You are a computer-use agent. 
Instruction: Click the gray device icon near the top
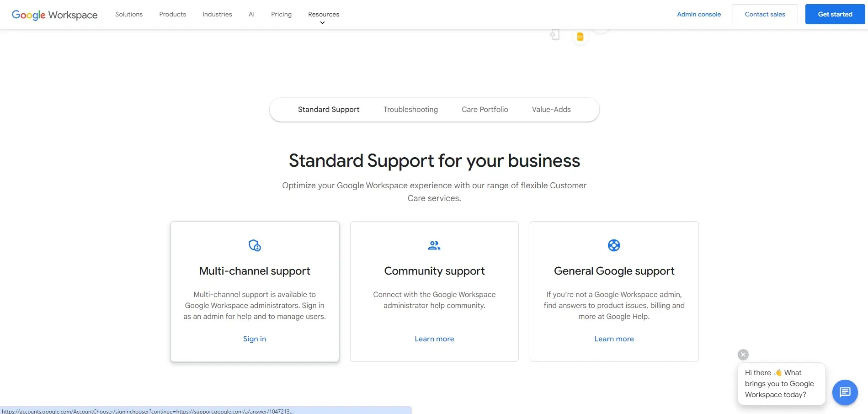555,35
